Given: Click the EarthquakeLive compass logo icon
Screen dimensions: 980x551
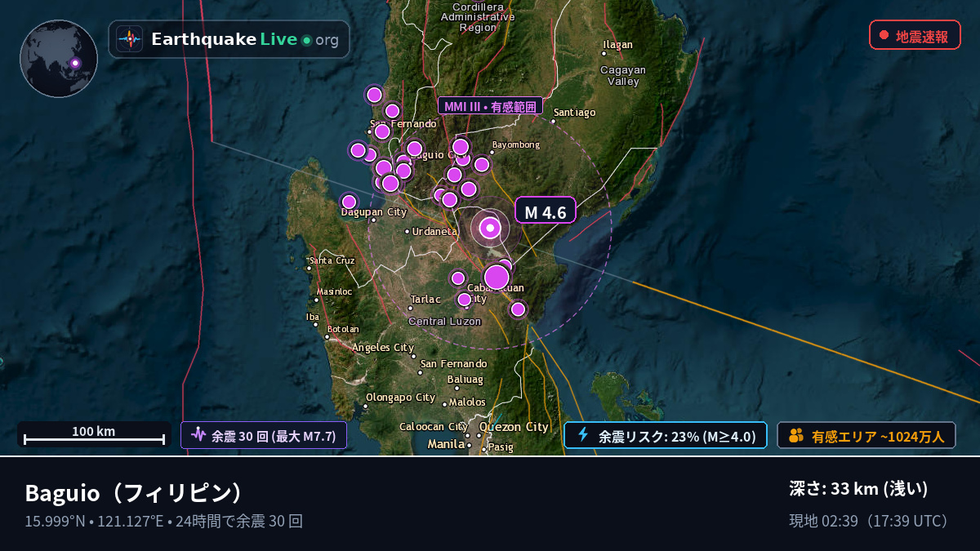Looking at the screenshot, I should 129,39.
